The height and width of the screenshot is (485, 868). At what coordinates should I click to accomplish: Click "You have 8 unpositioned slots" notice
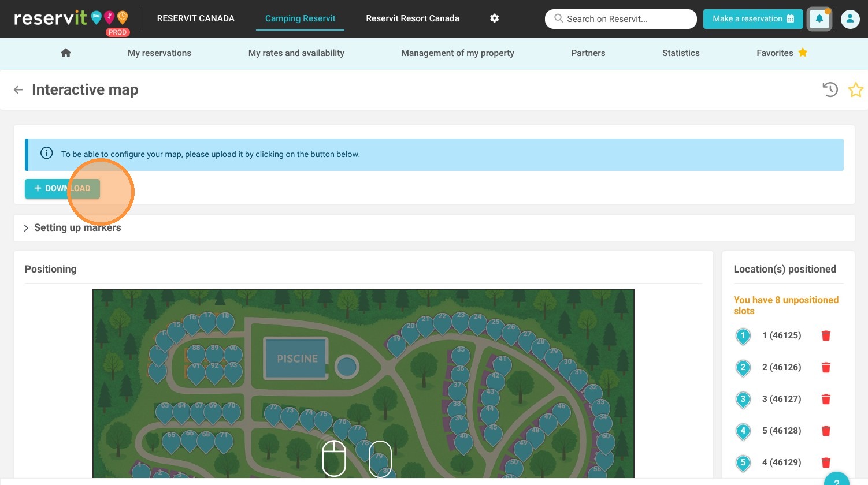point(786,305)
